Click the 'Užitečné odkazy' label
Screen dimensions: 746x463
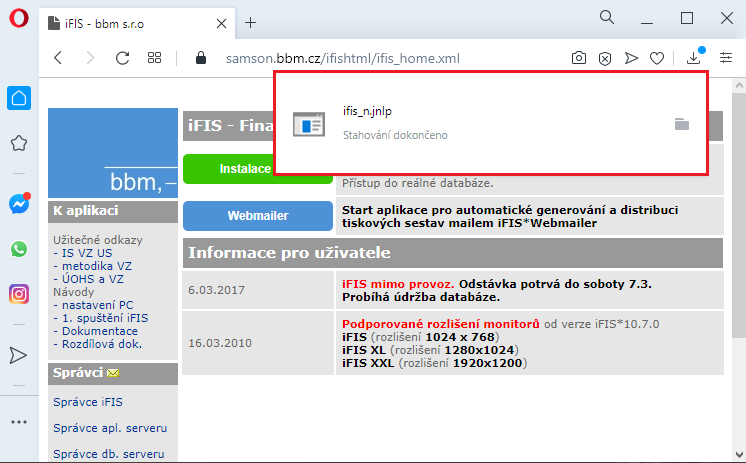pyautogui.click(x=98, y=240)
